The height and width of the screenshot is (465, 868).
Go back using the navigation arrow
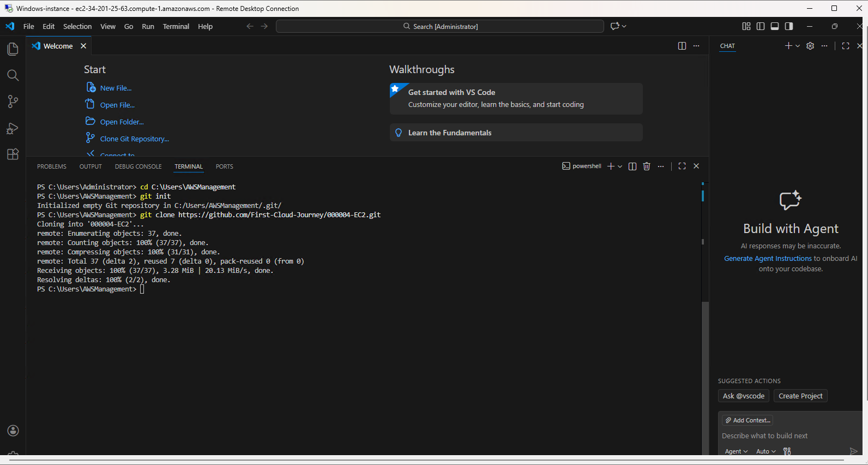[x=250, y=26]
